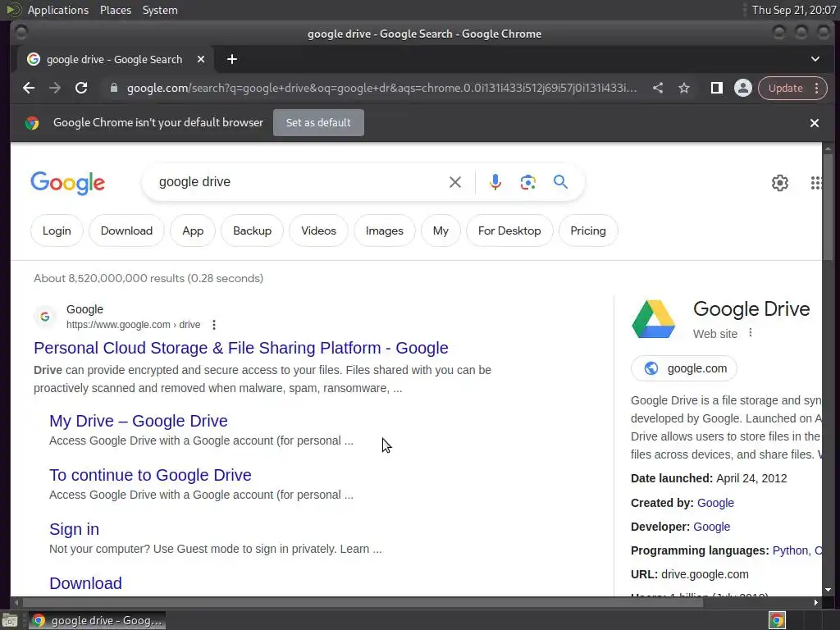Open a new tab with plus
The height and width of the screenshot is (630, 840).
coord(232,59)
